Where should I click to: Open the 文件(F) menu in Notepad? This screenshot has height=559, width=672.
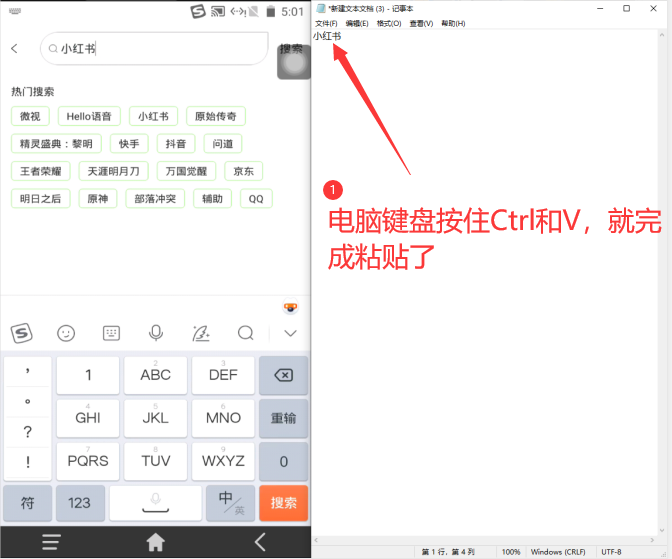tap(326, 23)
